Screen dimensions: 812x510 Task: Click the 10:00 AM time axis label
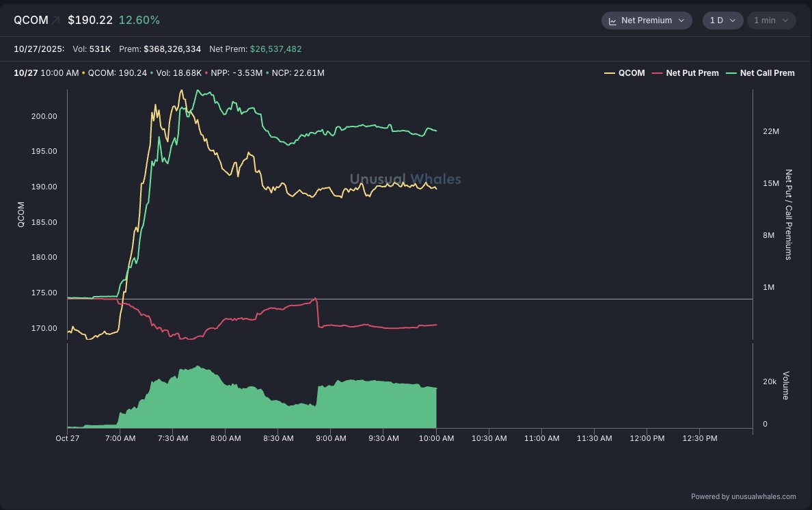[x=436, y=439]
